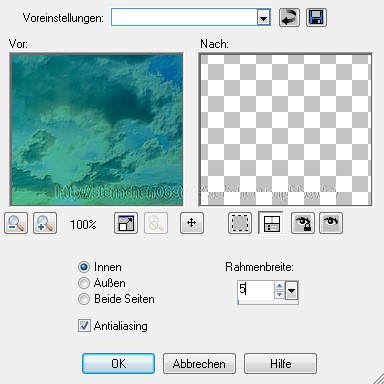Confirm with the OK button

point(118,363)
